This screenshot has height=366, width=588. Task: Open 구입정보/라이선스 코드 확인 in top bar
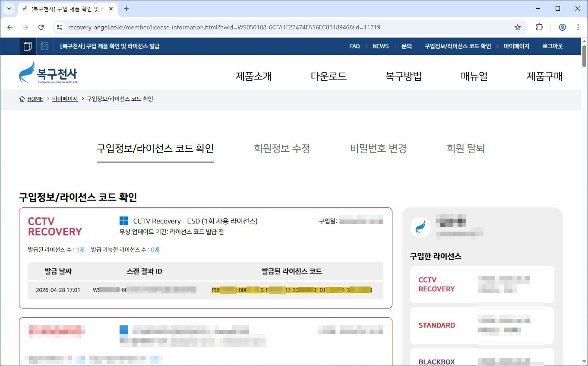pos(458,46)
